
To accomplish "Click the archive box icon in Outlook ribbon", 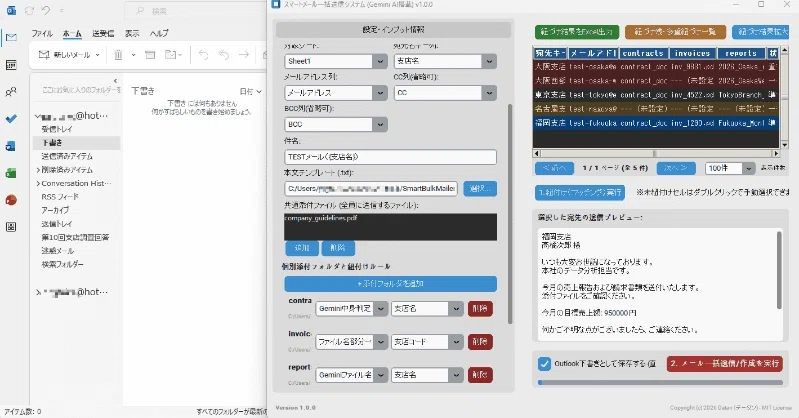I will point(150,55).
